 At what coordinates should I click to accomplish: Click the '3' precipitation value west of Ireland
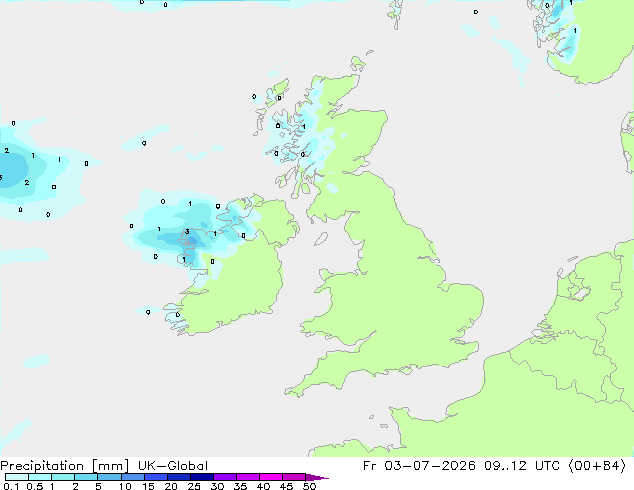(187, 232)
